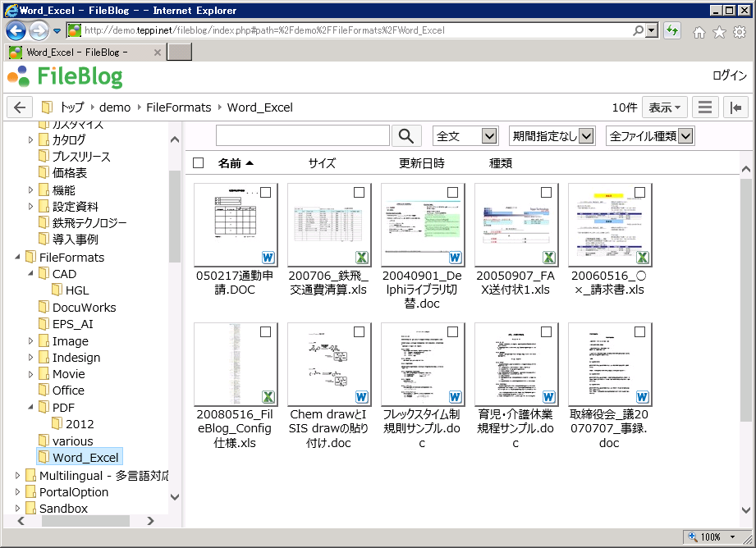Go back using the FileBlog back arrow
This screenshot has height=548, width=756.
(20, 107)
